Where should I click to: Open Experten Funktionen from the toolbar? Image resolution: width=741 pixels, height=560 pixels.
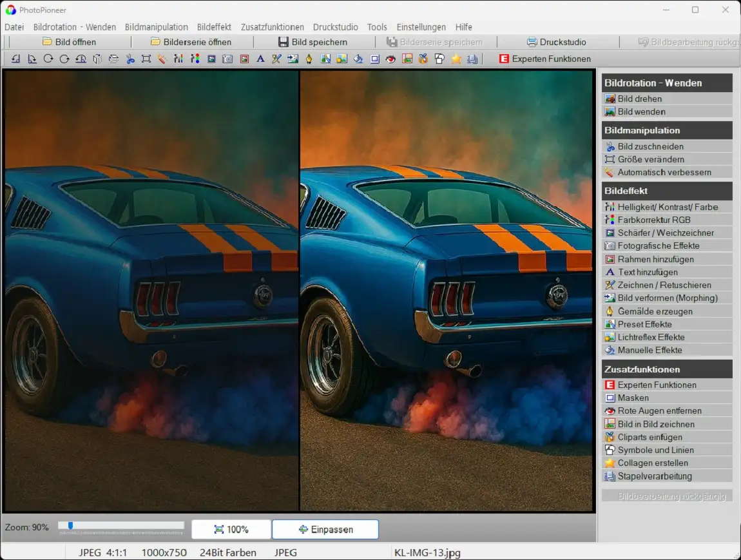pyautogui.click(x=544, y=59)
